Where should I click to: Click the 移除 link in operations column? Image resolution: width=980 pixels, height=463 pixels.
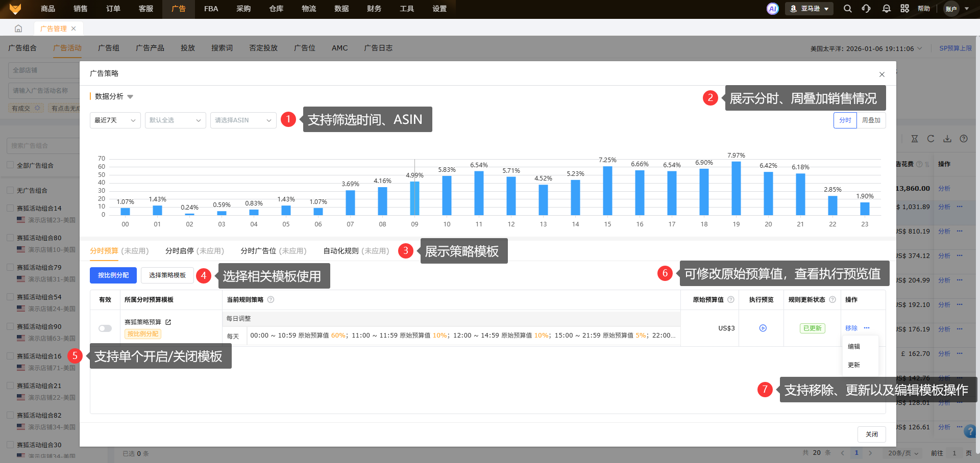851,328
